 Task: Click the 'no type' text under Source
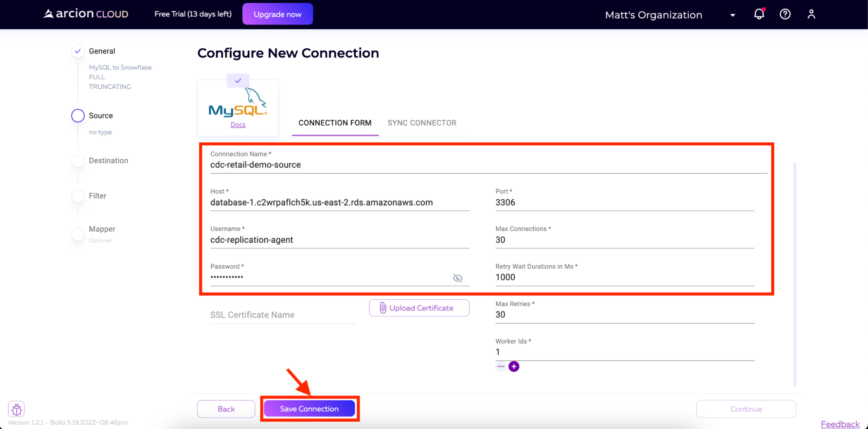[x=100, y=132]
